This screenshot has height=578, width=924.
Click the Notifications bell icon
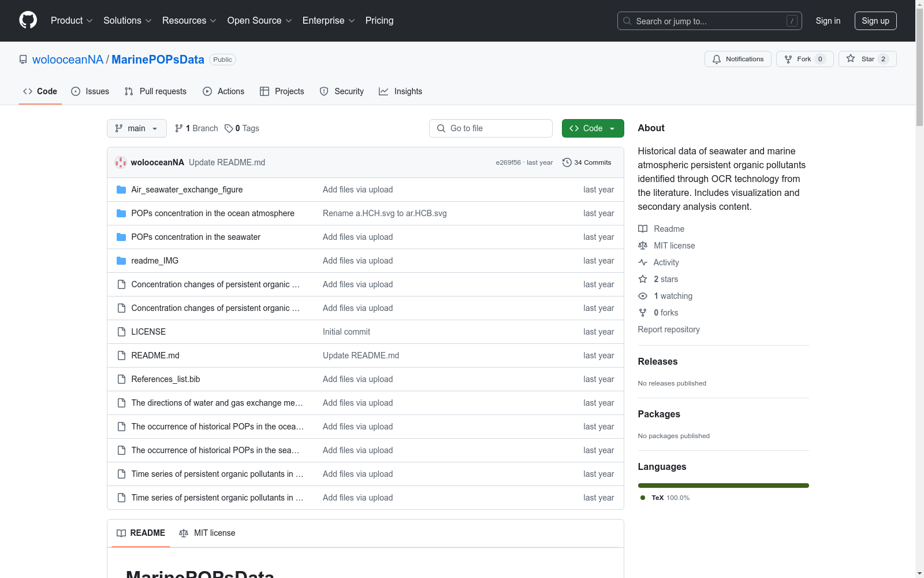click(x=717, y=59)
